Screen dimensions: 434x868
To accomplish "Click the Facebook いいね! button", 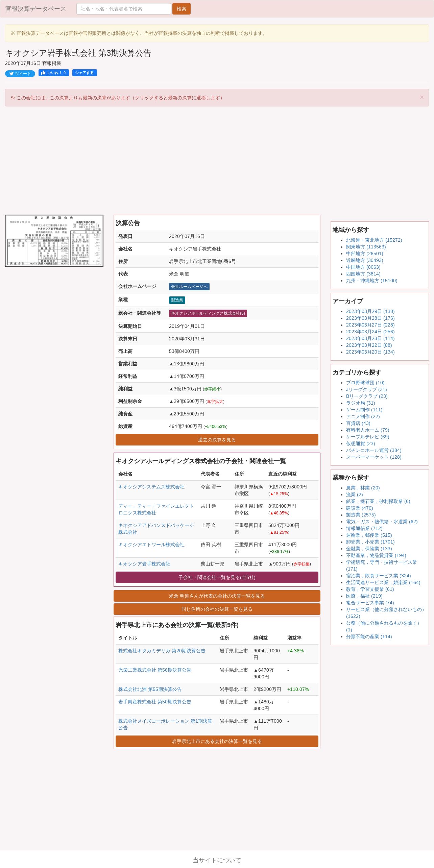I will tap(54, 73).
